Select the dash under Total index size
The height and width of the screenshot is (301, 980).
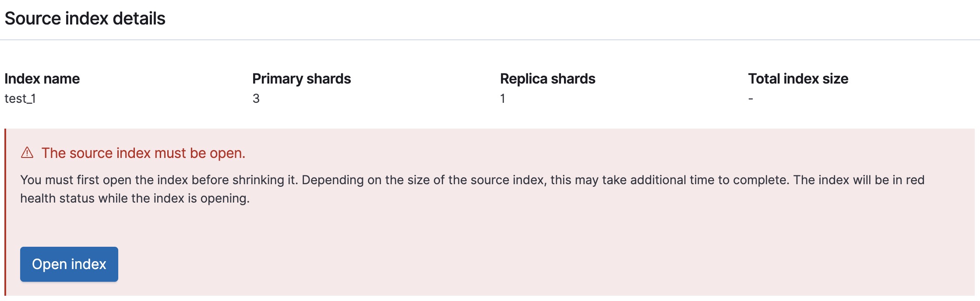click(x=751, y=99)
